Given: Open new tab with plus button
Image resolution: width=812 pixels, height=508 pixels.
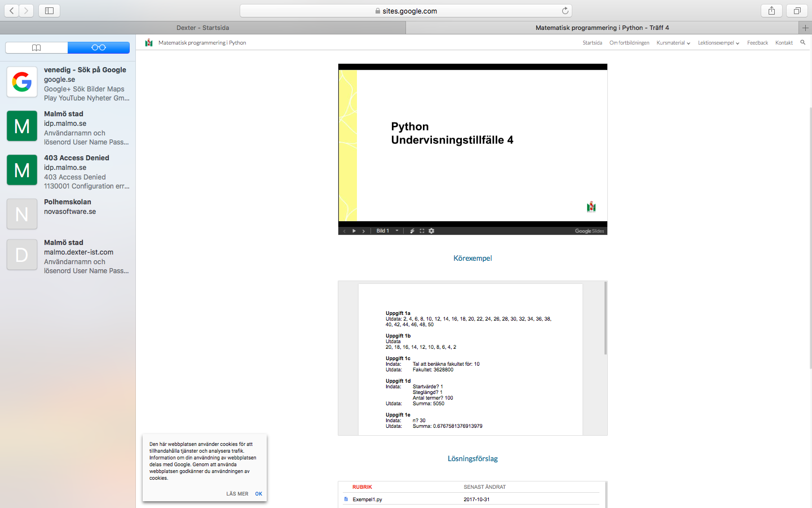Looking at the screenshot, I should [805, 28].
